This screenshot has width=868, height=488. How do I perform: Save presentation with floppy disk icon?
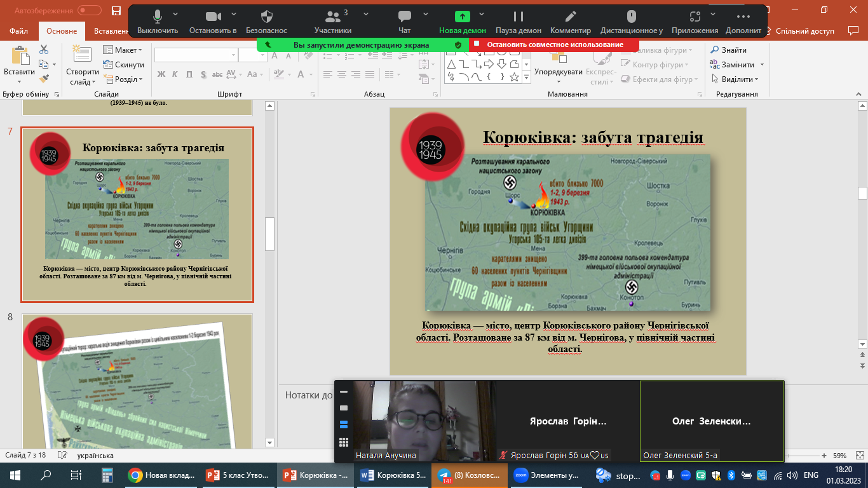point(116,11)
